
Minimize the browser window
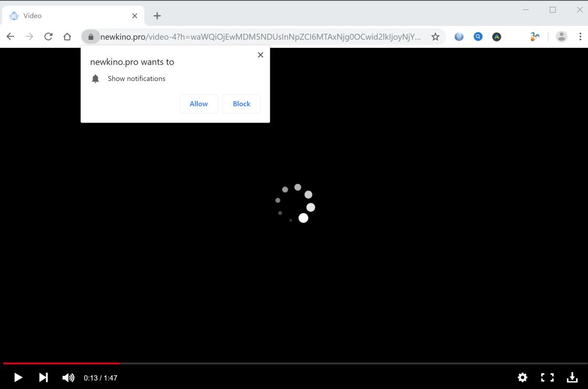[x=526, y=10]
